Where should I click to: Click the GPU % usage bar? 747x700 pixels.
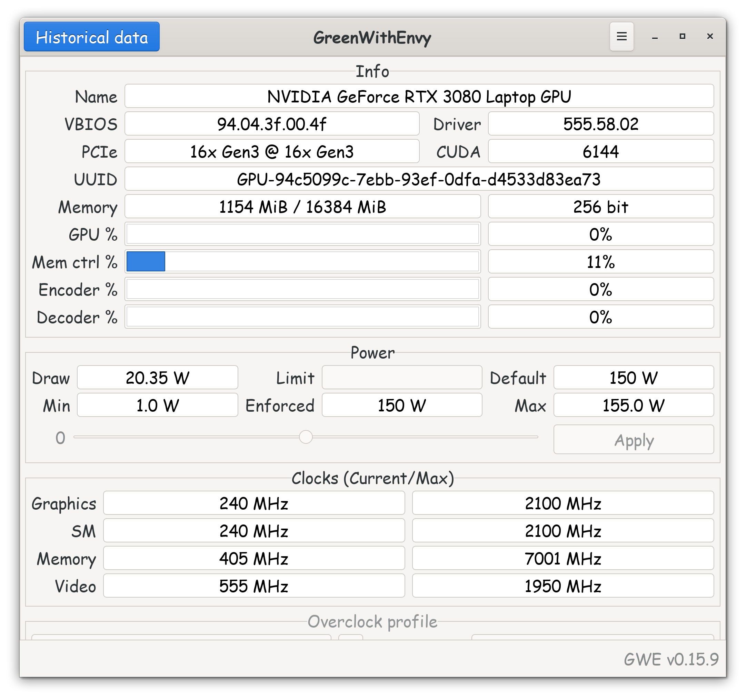303,234
